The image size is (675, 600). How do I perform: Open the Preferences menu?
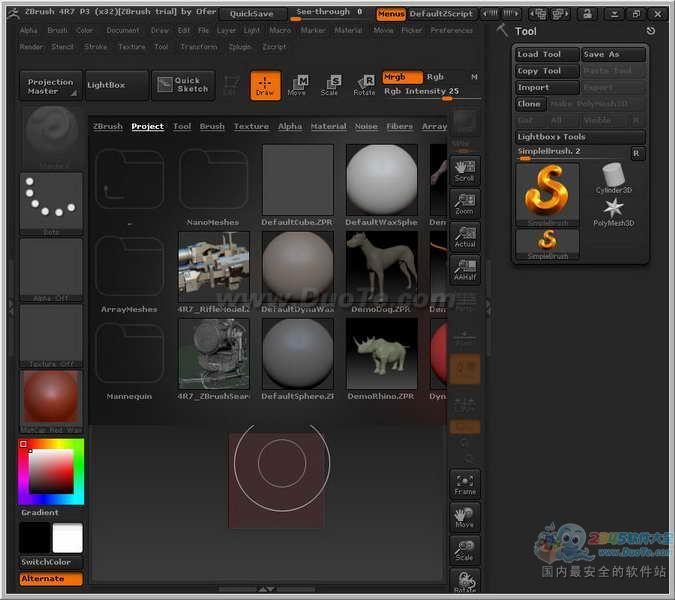(x=452, y=30)
